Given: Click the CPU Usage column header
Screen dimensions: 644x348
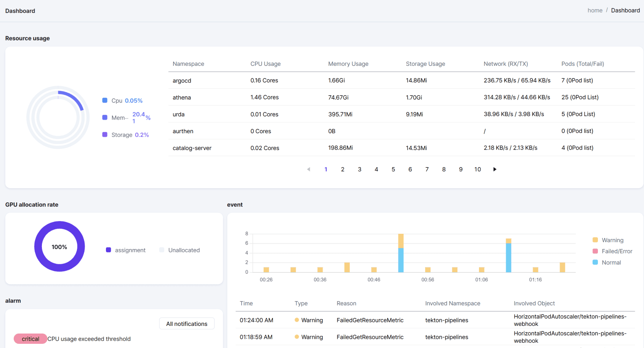Looking at the screenshot, I should 266,64.
